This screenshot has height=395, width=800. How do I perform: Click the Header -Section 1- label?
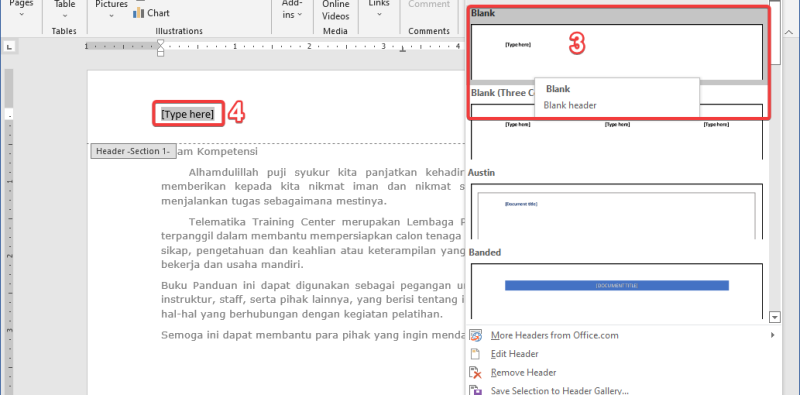coord(133,152)
